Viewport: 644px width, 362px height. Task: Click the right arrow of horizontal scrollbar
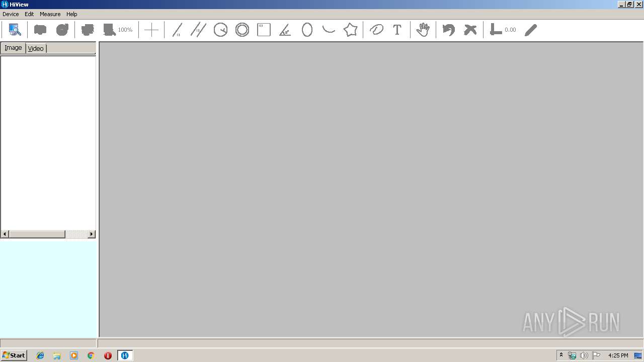tap(92, 234)
